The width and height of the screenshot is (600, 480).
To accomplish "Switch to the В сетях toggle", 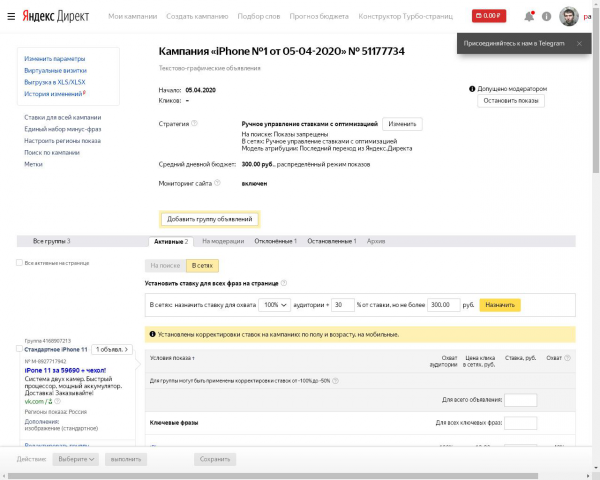I will [202, 266].
